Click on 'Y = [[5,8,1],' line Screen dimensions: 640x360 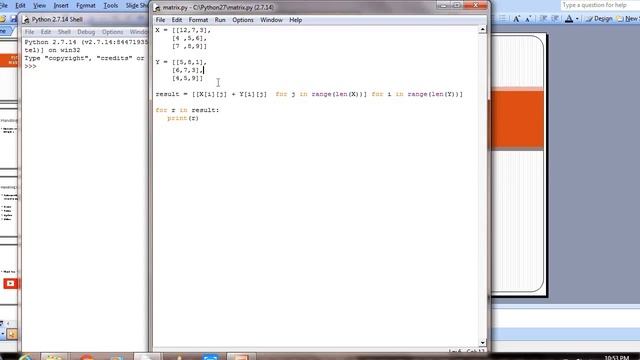click(181, 62)
